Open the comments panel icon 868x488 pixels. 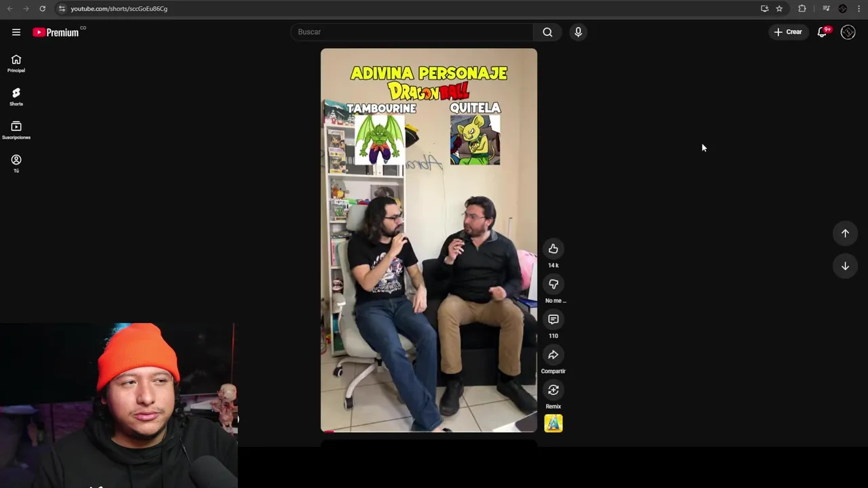click(x=553, y=319)
